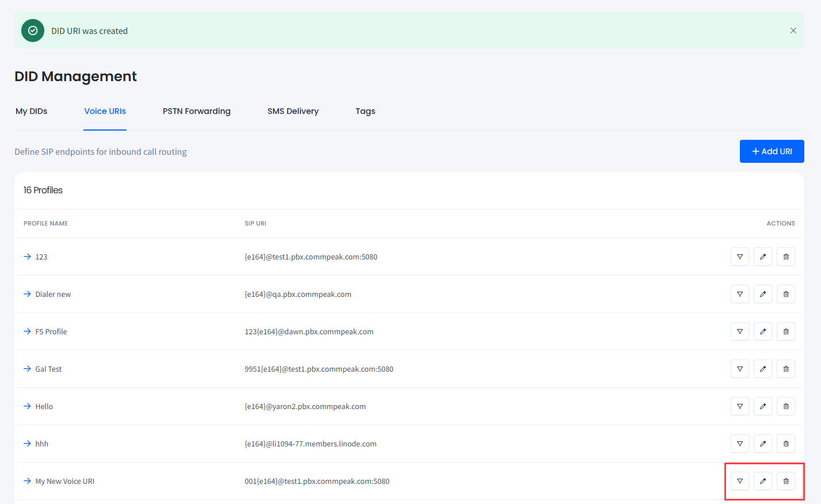821x504 pixels.
Task: Expand the My New Voice URI row arrow
Action: coord(27,481)
